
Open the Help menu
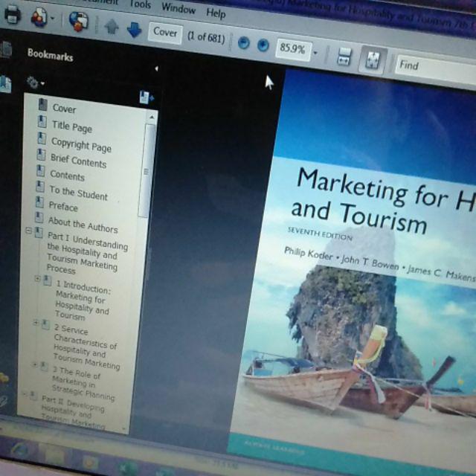tap(216, 13)
